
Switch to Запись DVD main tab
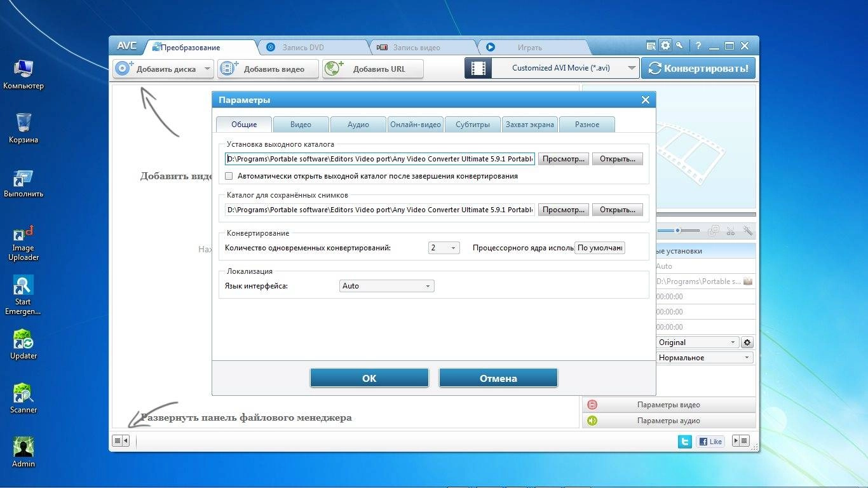coord(311,47)
